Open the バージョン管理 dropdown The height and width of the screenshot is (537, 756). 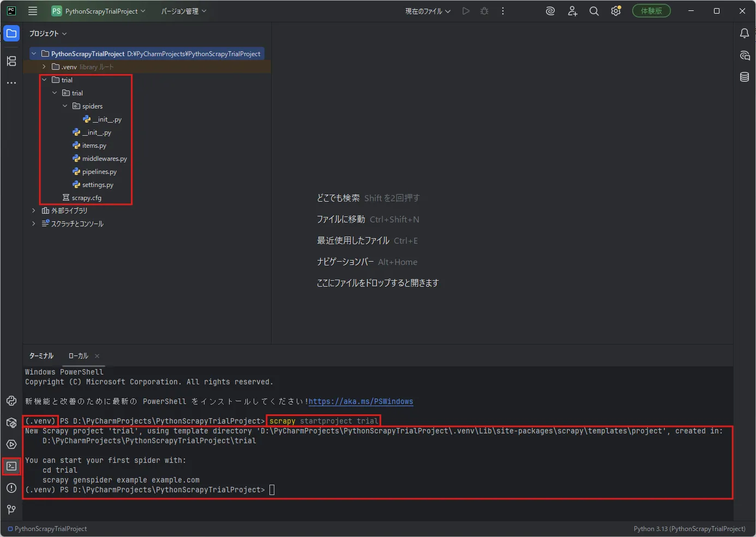(x=184, y=11)
